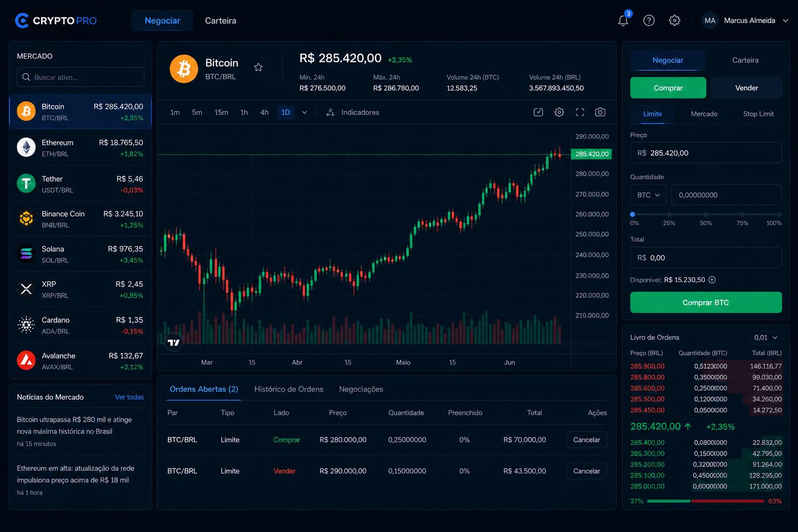Toggle fullscreen chart view
The height and width of the screenshot is (532, 798).
coord(580,112)
